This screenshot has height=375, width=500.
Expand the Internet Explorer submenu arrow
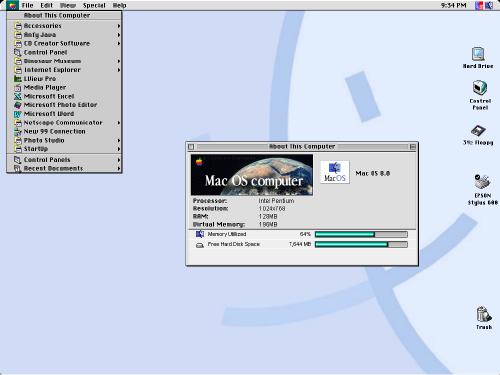click(119, 70)
